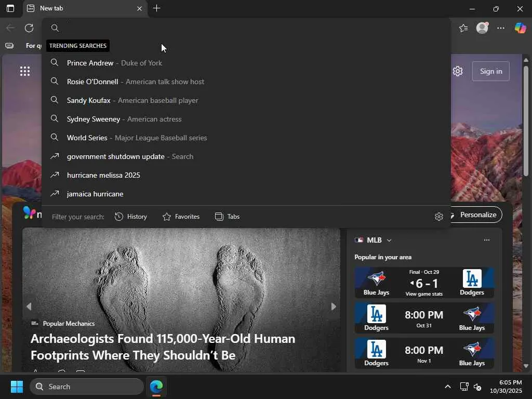Select World Series trending suggestion

(246, 137)
